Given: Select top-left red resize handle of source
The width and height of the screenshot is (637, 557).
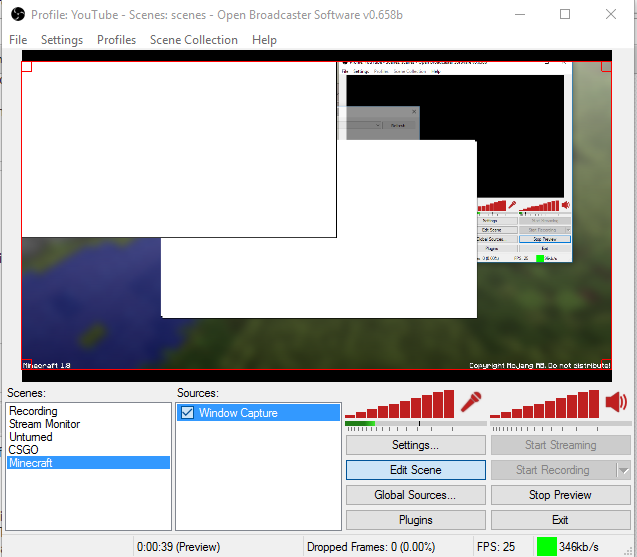Looking at the screenshot, I should click(x=26, y=66).
